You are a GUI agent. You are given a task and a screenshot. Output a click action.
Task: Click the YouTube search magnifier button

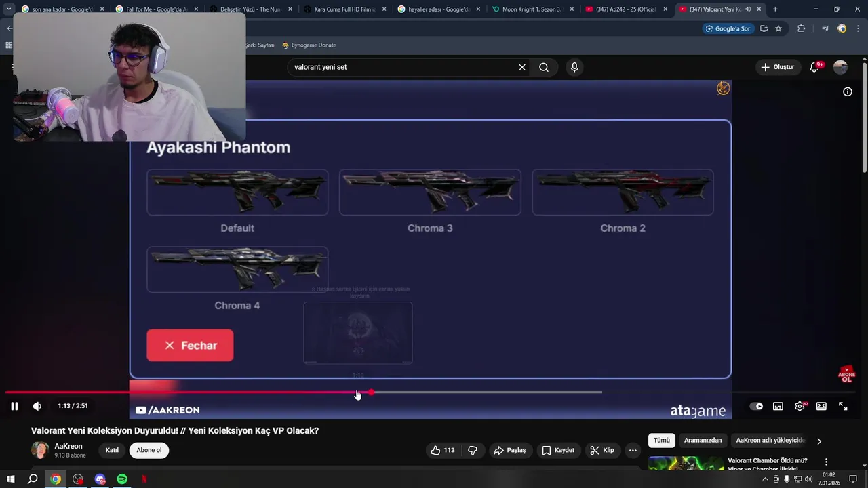[544, 67]
